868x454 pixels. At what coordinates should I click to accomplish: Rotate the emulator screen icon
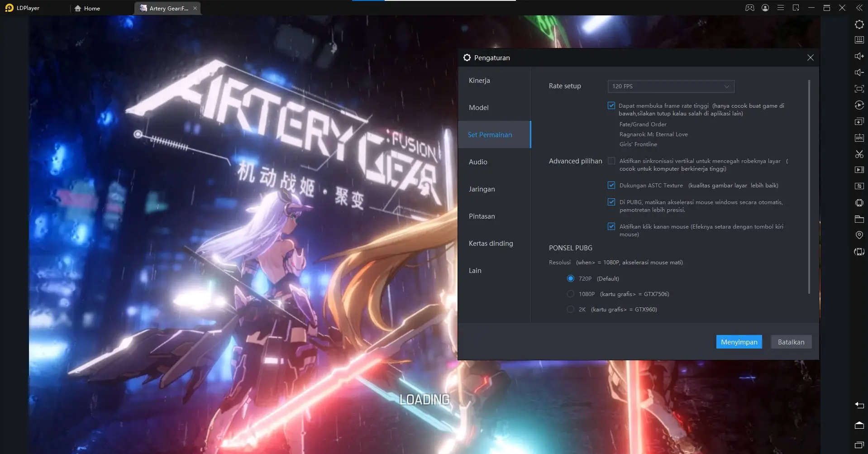[859, 252]
